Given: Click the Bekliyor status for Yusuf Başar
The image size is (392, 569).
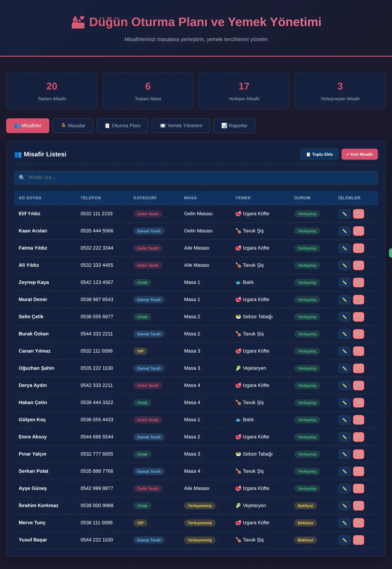Looking at the screenshot, I should [x=305, y=540].
